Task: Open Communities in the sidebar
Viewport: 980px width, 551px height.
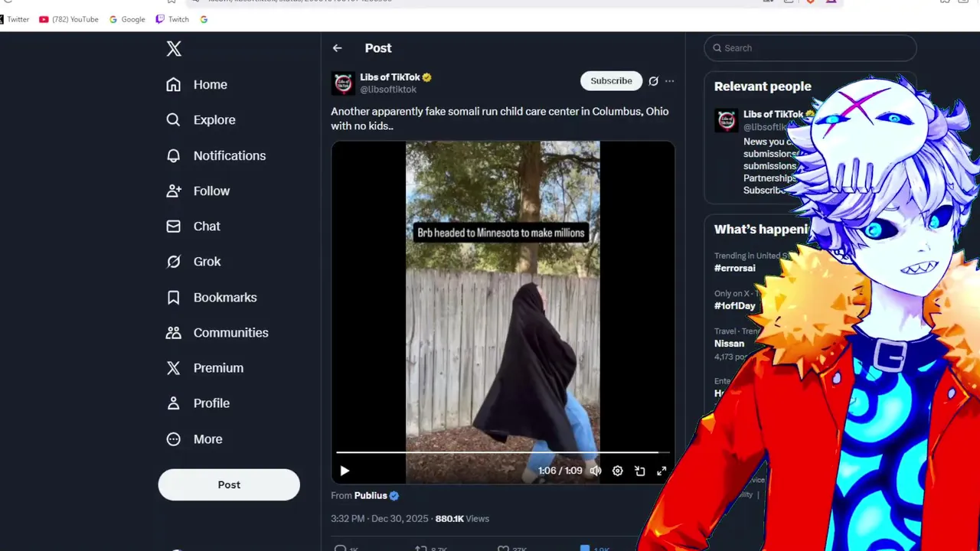Action: [x=217, y=333]
